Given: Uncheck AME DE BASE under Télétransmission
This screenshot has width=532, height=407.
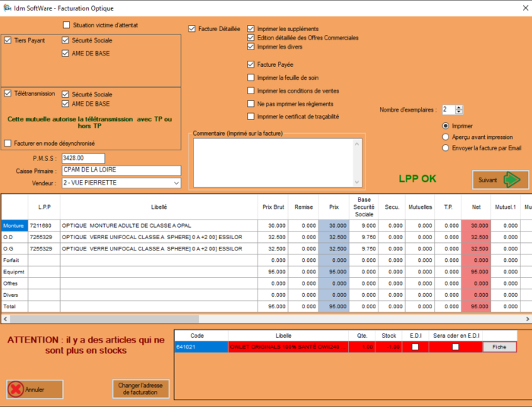Looking at the screenshot, I should point(65,104).
